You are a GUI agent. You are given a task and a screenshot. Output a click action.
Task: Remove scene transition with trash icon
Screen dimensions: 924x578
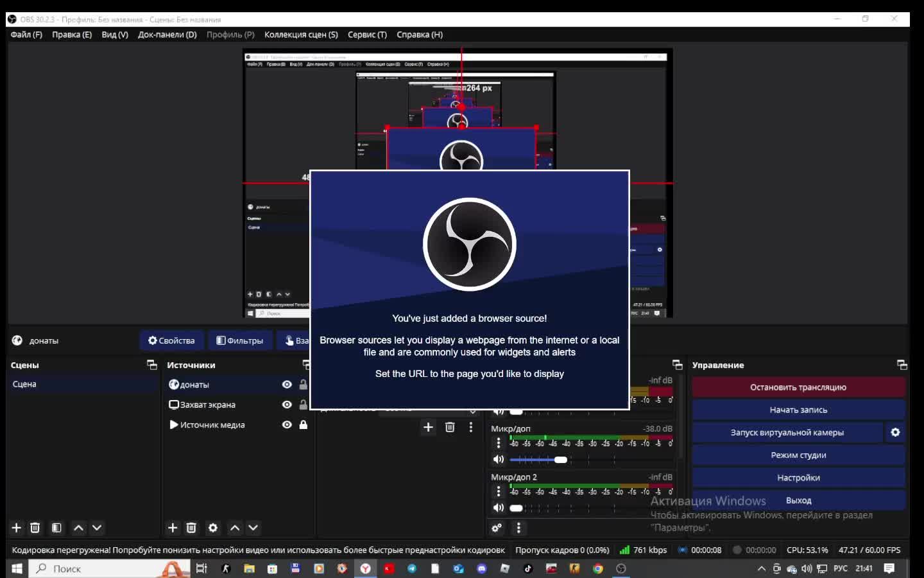tap(450, 427)
